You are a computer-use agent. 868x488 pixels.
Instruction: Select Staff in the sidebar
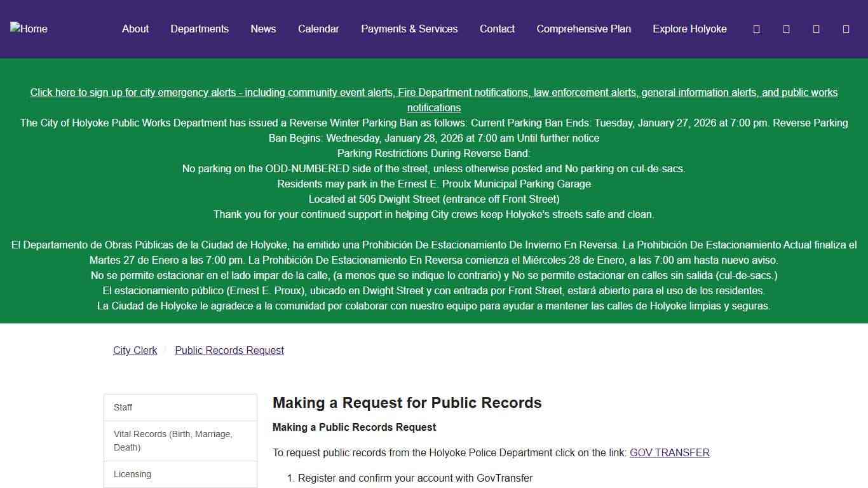coord(123,407)
